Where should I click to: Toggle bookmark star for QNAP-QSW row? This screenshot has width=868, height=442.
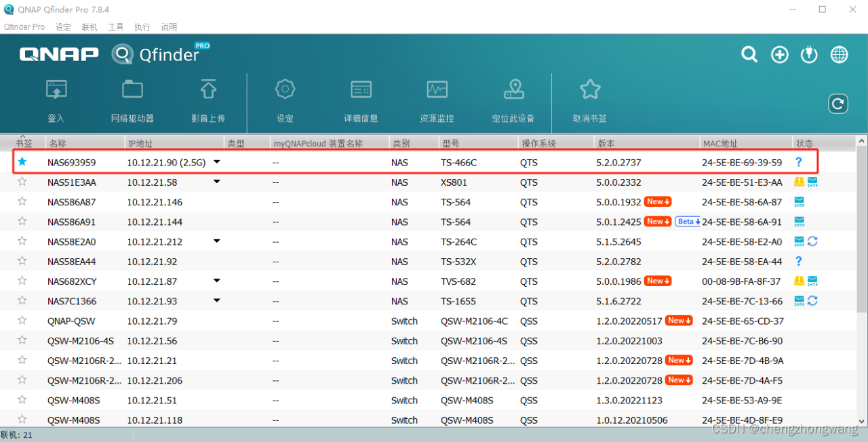click(x=22, y=321)
